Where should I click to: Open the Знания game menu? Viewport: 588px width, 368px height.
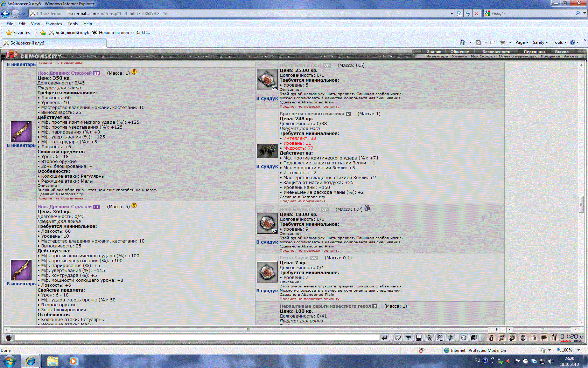click(x=434, y=52)
